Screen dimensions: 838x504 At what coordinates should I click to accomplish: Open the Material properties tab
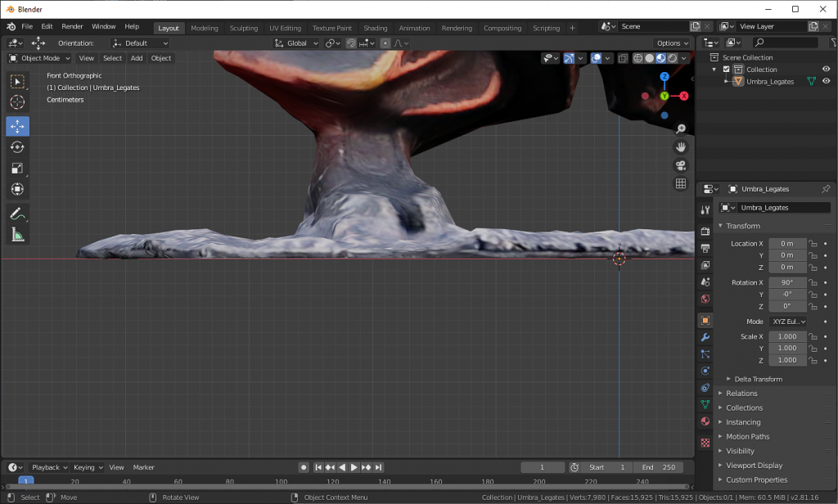click(x=705, y=421)
